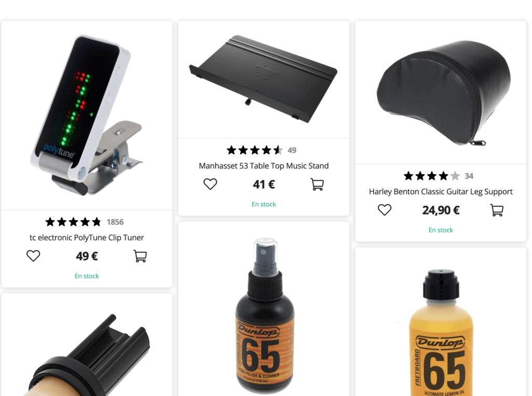
Task: Open Dunlop 65 polish spray bottle image
Action: click(x=264, y=315)
